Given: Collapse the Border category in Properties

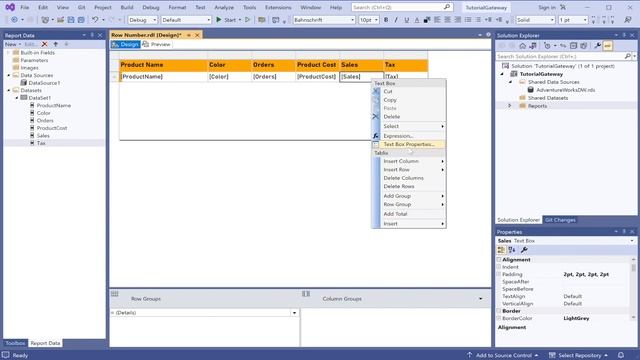Looking at the screenshot, I should 499,311.
